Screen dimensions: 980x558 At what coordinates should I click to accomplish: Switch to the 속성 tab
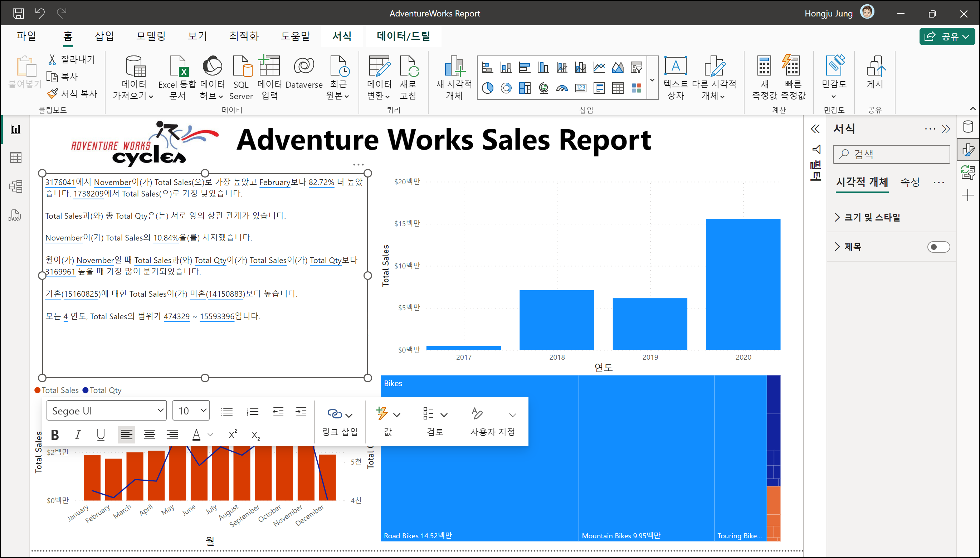tap(910, 182)
